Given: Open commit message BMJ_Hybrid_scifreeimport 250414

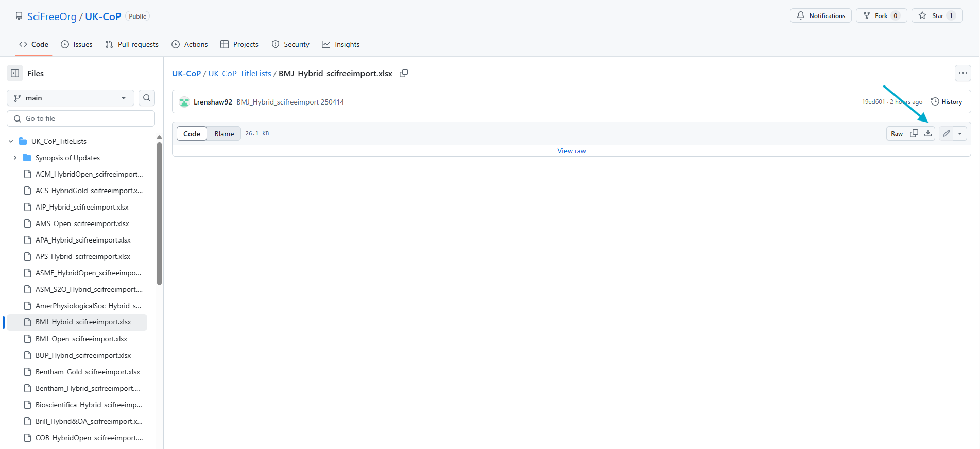Looking at the screenshot, I should pos(290,102).
